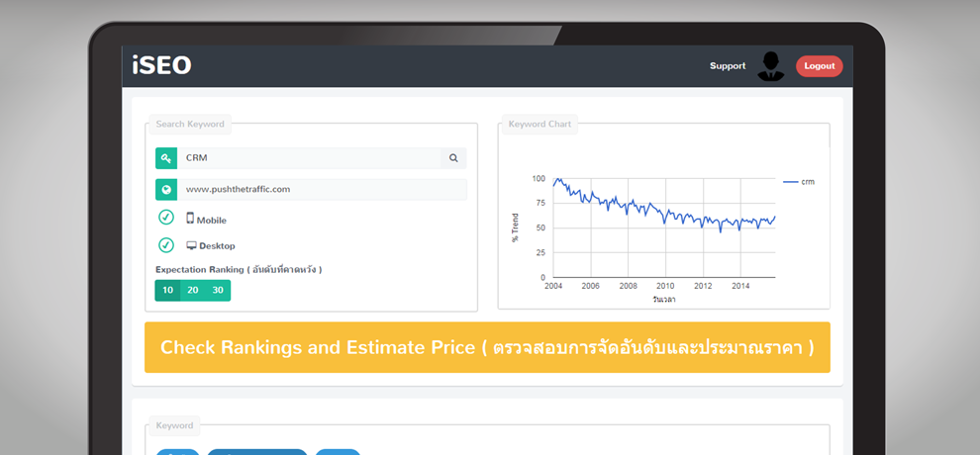This screenshot has width=980, height=455.
Task: Click the Keyword Chart panel label
Action: (x=540, y=125)
